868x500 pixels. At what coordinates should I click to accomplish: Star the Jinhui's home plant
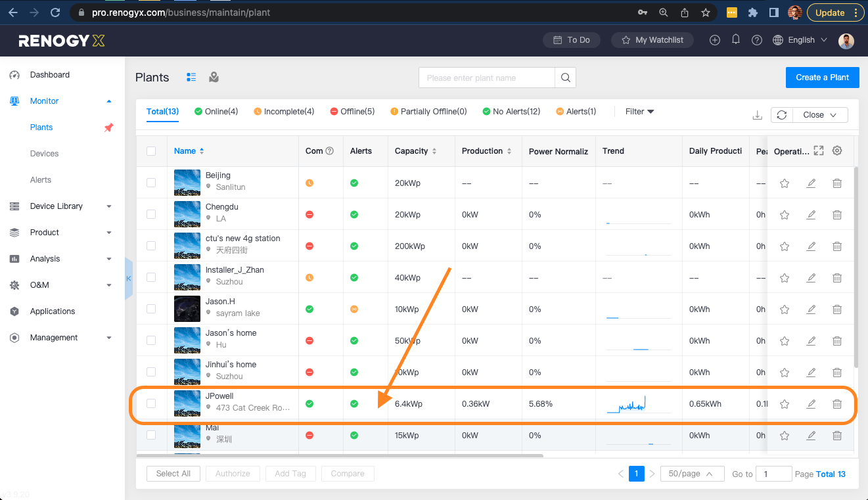pos(785,373)
